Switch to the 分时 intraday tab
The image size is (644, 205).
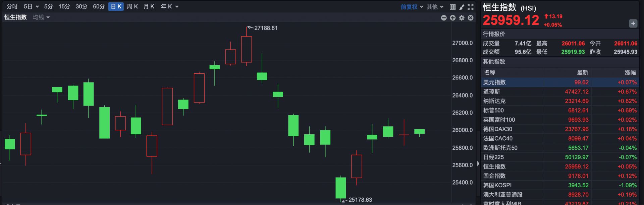[12, 7]
